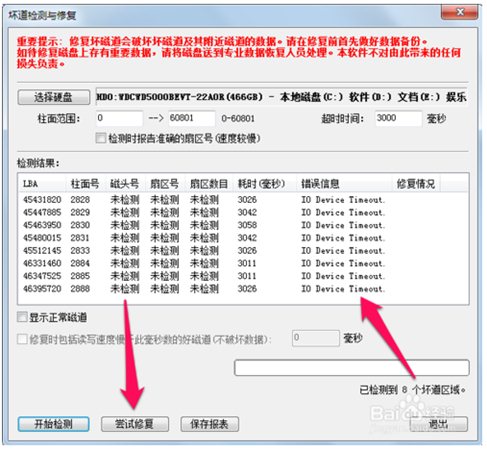This screenshot has height=450, width=487.
Task: Click cylinder range end field 60801
Action: [x=192, y=118]
